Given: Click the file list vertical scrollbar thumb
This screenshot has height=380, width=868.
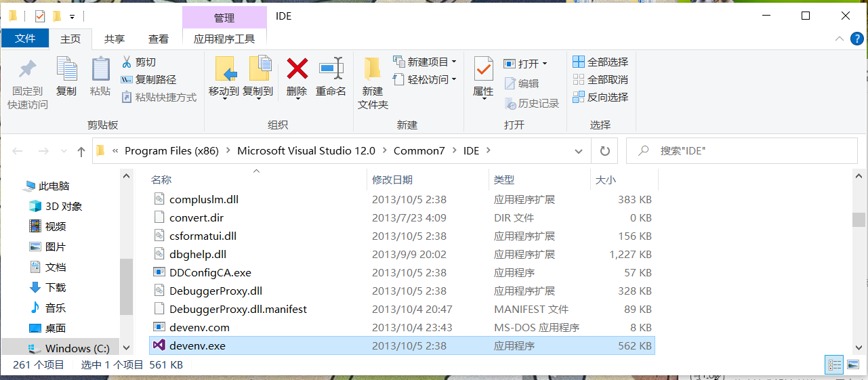Looking at the screenshot, I should 859,220.
